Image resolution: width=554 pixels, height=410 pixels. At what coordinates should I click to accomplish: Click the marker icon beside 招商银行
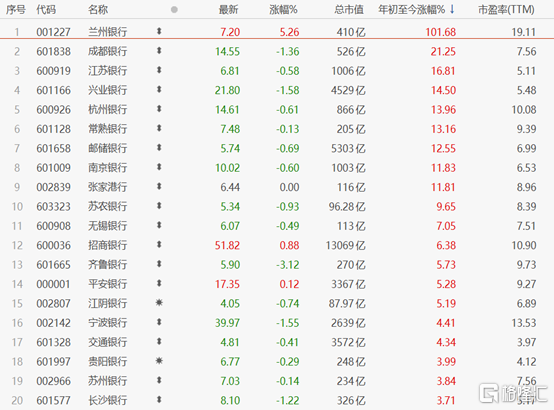(159, 245)
